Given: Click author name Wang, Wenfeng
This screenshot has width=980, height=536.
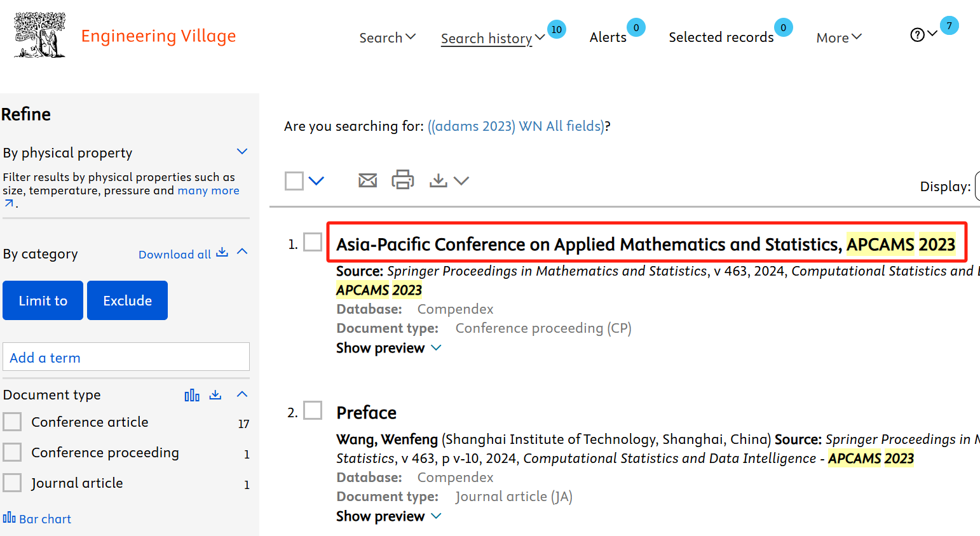Looking at the screenshot, I should [x=387, y=439].
